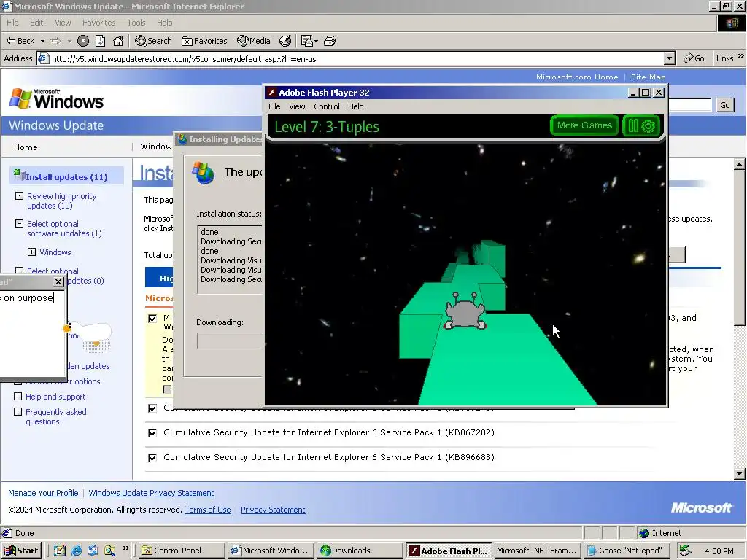Open the Help menu in Flash Player
747x560 pixels.
click(x=355, y=106)
